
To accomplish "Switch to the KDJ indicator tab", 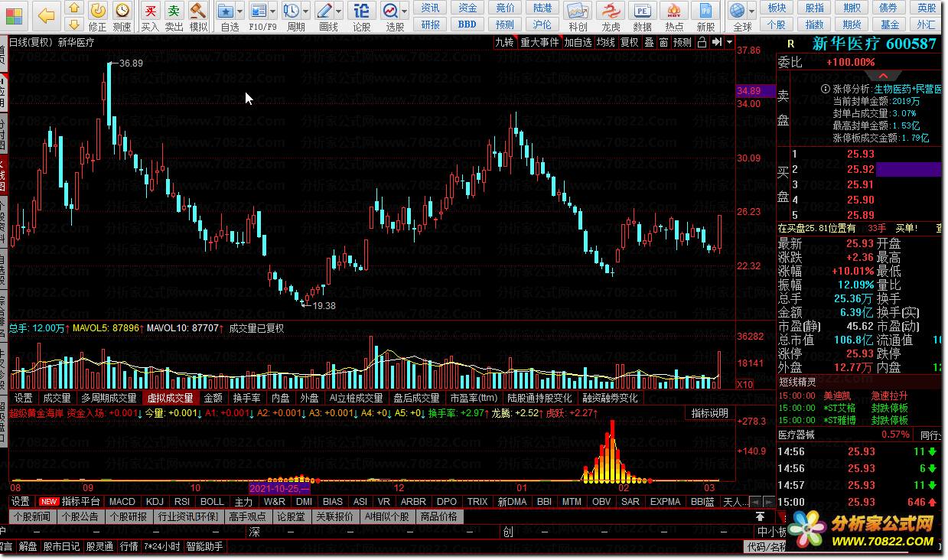I will pos(155,502).
